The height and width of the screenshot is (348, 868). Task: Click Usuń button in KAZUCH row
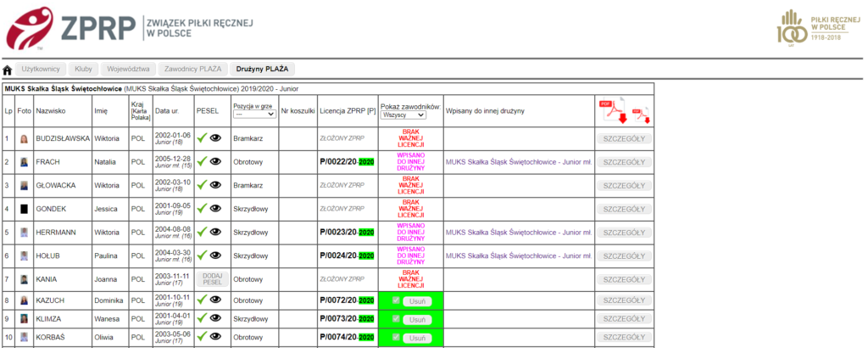pyautogui.click(x=417, y=301)
